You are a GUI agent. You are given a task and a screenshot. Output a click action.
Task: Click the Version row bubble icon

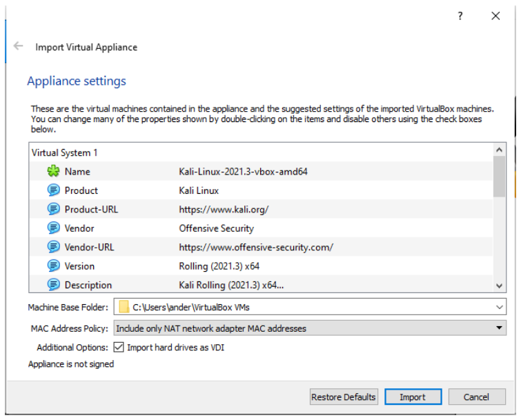53,266
